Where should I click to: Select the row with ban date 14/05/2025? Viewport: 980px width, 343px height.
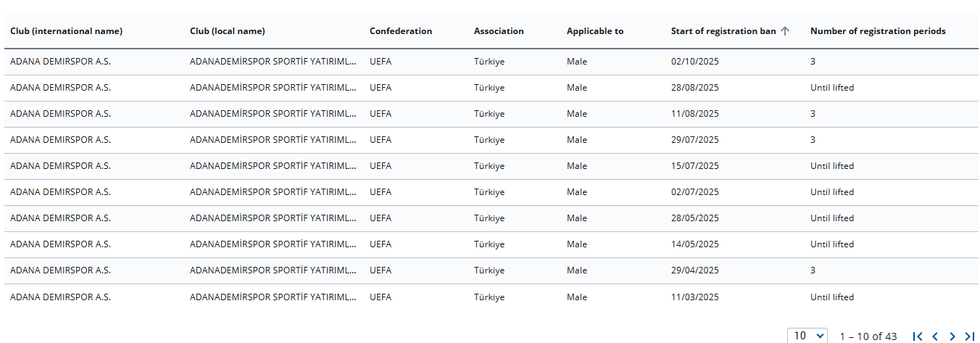coord(694,244)
